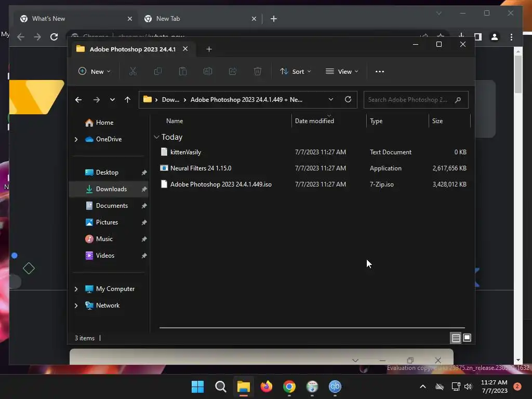Open taskbar Search
This screenshot has width=532, height=399.
point(220,387)
